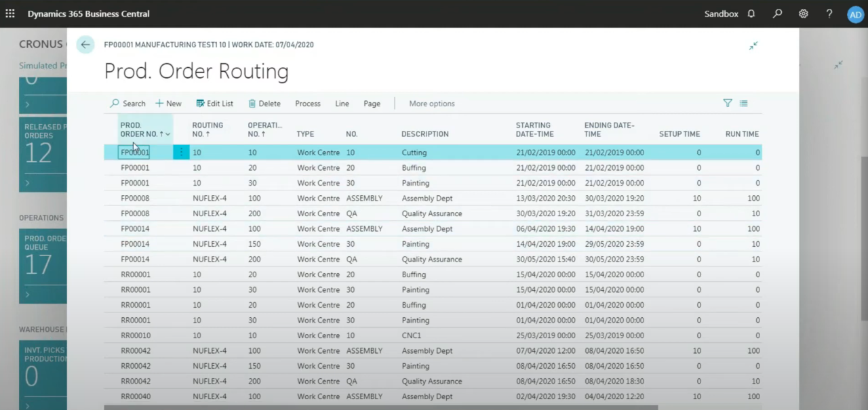868x410 pixels.
Task: Toggle the filter pane funnel icon
Action: tap(728, 103)
